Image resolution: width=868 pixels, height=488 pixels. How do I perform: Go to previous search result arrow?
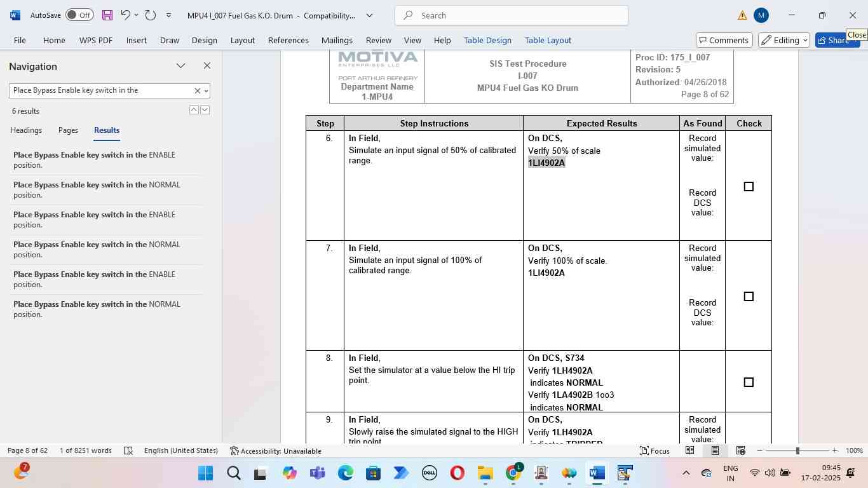point(194,110)
